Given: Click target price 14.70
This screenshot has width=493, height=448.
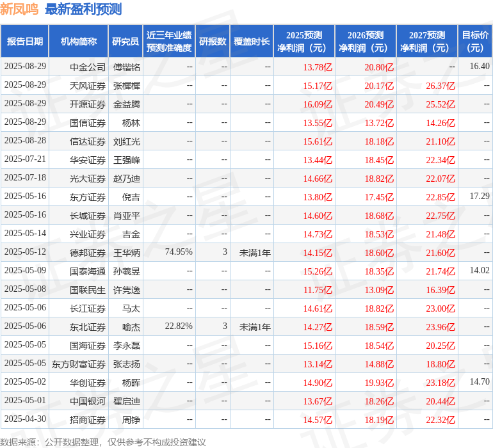Looking at the screenshot, I should (x=480, y=381).
